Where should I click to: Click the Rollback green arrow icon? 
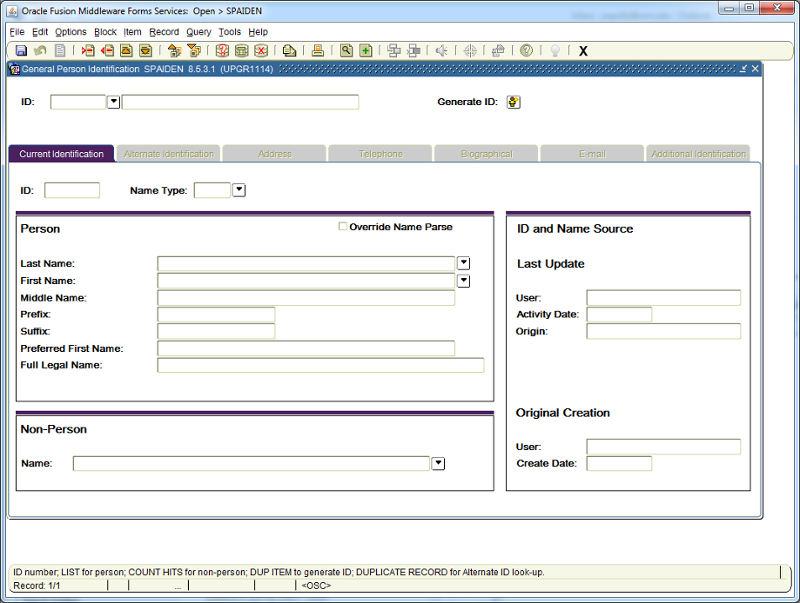(40, 51)
